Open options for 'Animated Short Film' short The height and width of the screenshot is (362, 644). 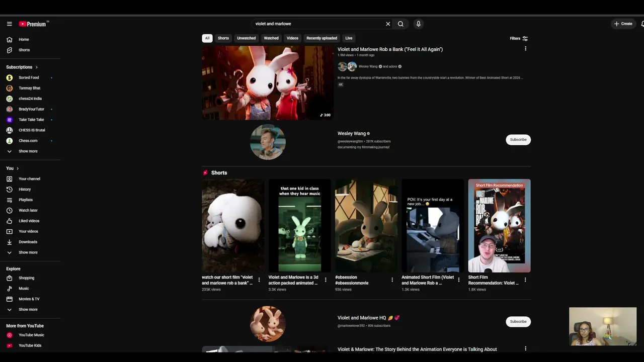tap(458, 280)
